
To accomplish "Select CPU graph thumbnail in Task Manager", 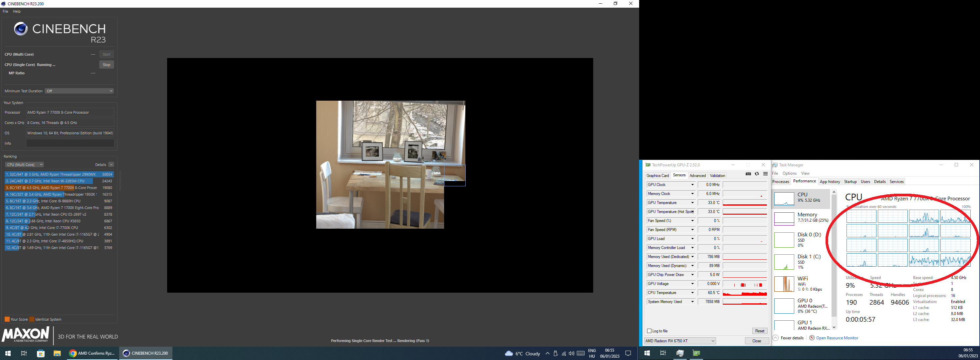I will click(784, 198).
